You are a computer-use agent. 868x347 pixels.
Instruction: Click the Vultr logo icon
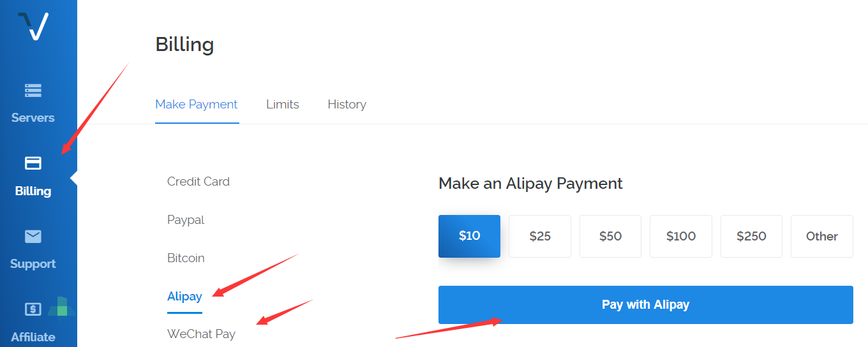[x=33, y=26]
